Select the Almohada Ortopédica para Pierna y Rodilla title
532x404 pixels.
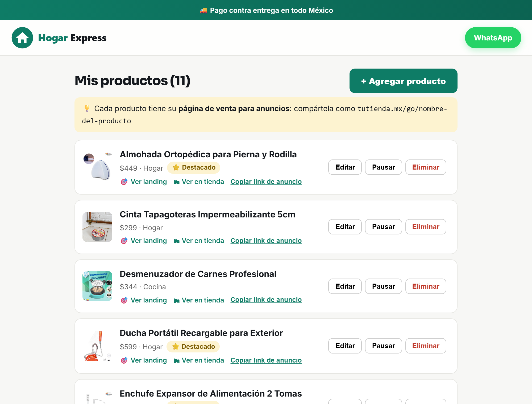208,154
